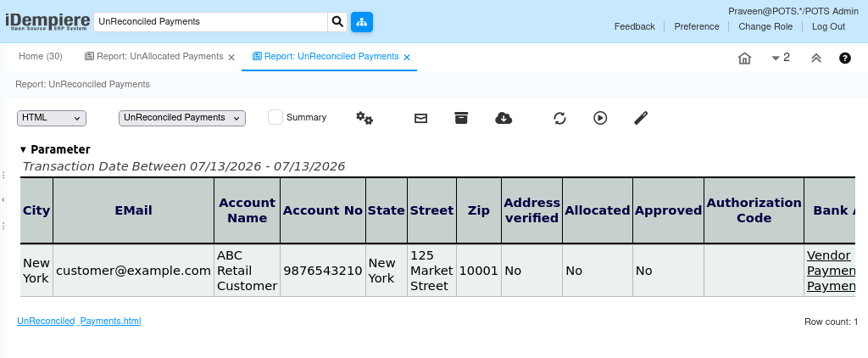868x358 pixels.
Task: Collapse left side panel arrow
Action: pyautogui.click(x=3, y=199)
